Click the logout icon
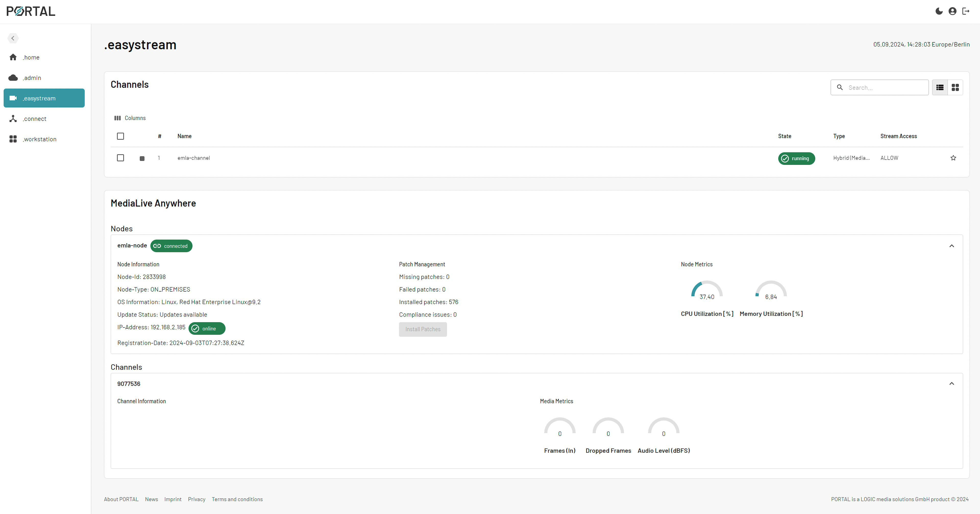 click(x=965, y=11)
